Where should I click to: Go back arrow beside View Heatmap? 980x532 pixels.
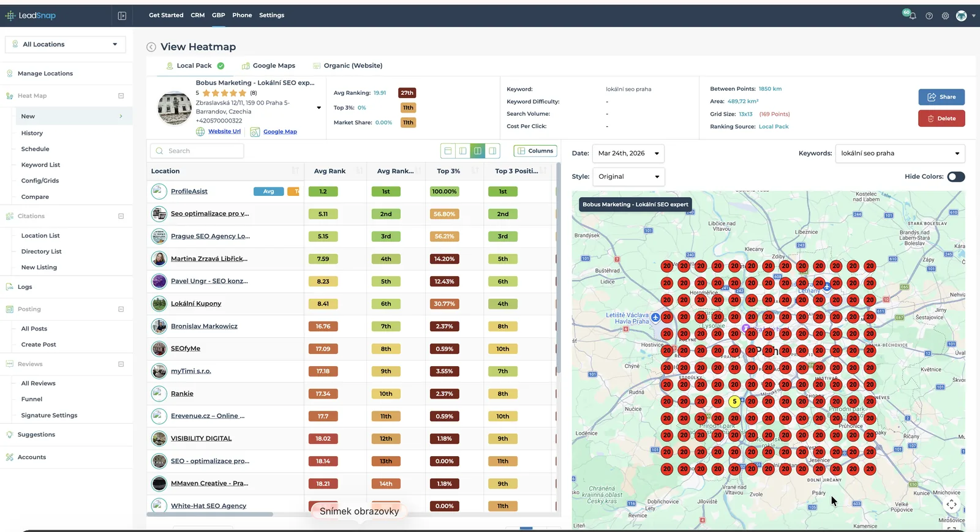(151, 47)
